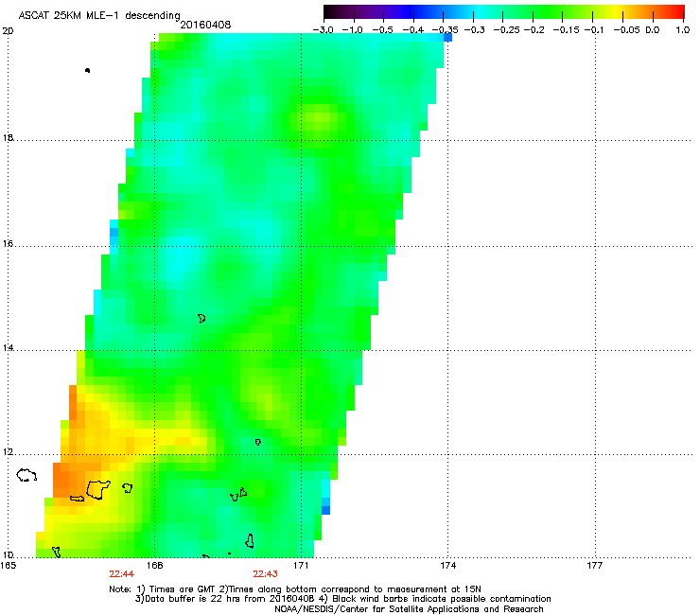Click the longitude label 168
The width and height of the screenshot is (700, 615).
click(154, 566)
